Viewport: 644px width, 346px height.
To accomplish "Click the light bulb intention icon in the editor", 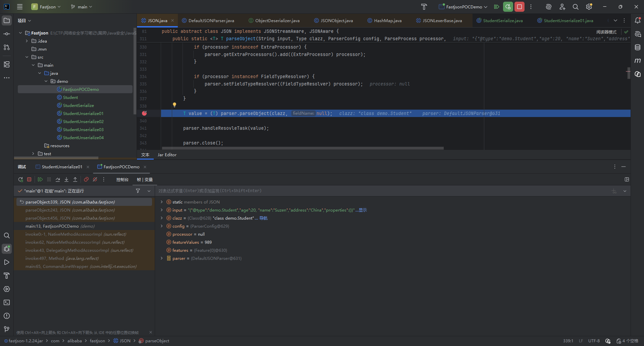I will (x=175, y=105).
